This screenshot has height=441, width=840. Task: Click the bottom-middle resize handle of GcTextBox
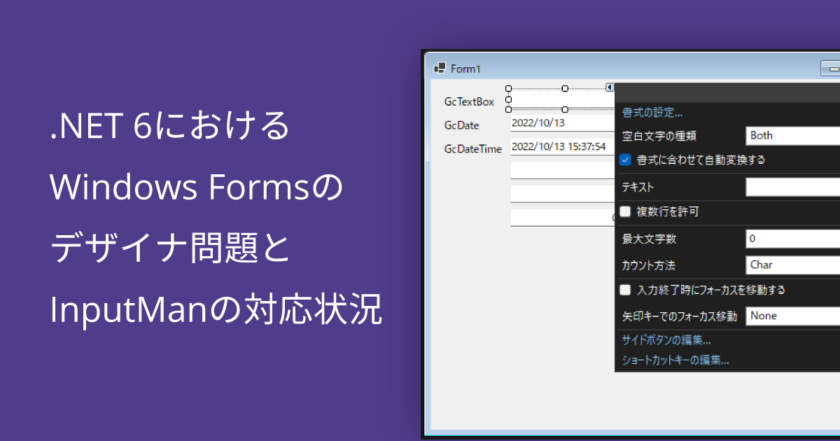565,109
